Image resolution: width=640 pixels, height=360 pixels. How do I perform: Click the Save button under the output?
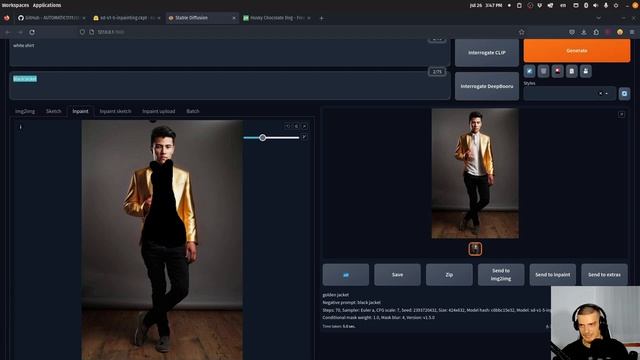397,275
